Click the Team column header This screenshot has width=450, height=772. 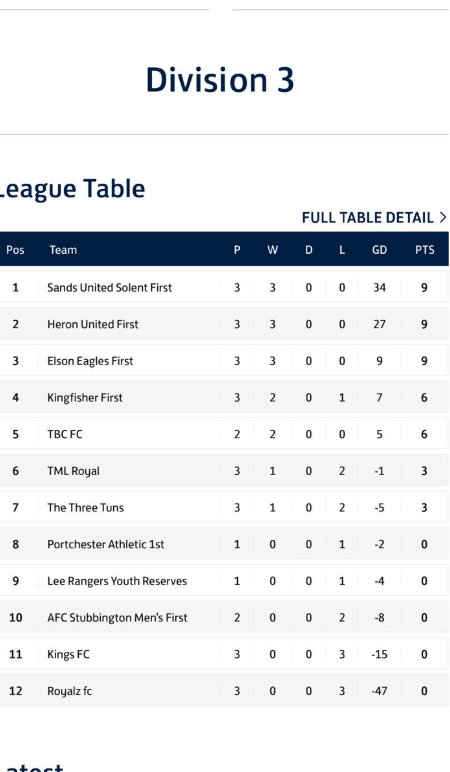coord(63,250)
